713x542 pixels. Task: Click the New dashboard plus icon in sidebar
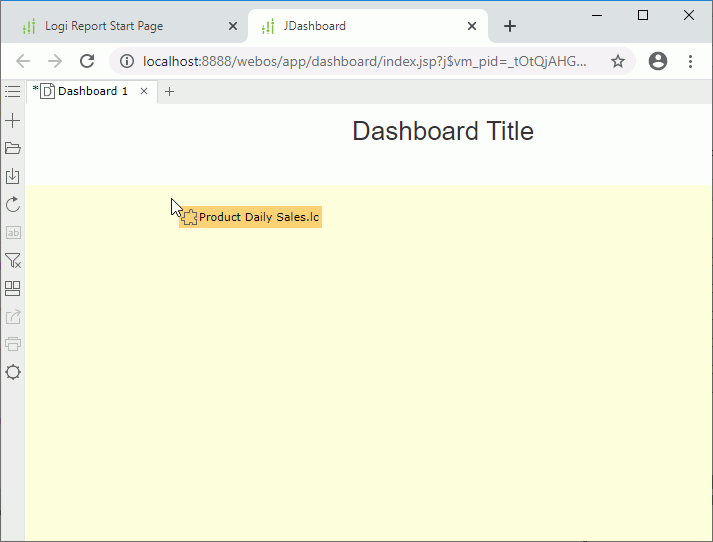(13, 121)
